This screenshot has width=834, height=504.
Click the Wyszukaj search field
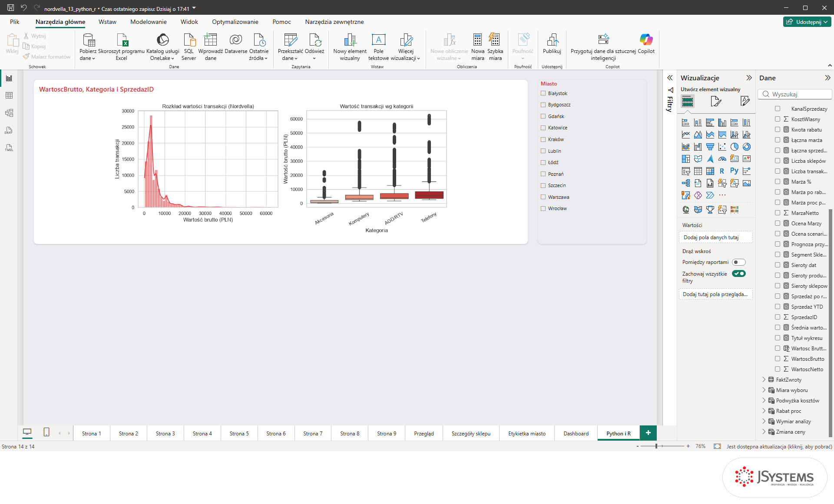click(795, 94)
